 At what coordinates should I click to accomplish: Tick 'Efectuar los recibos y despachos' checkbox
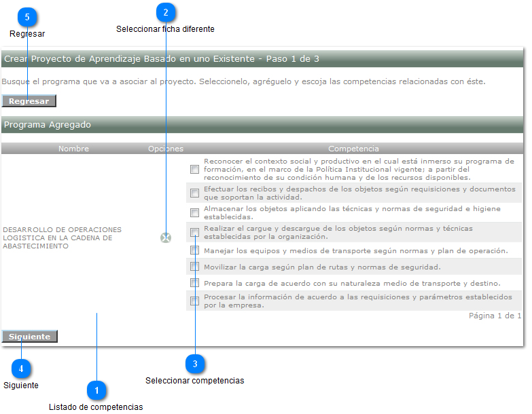194,193
